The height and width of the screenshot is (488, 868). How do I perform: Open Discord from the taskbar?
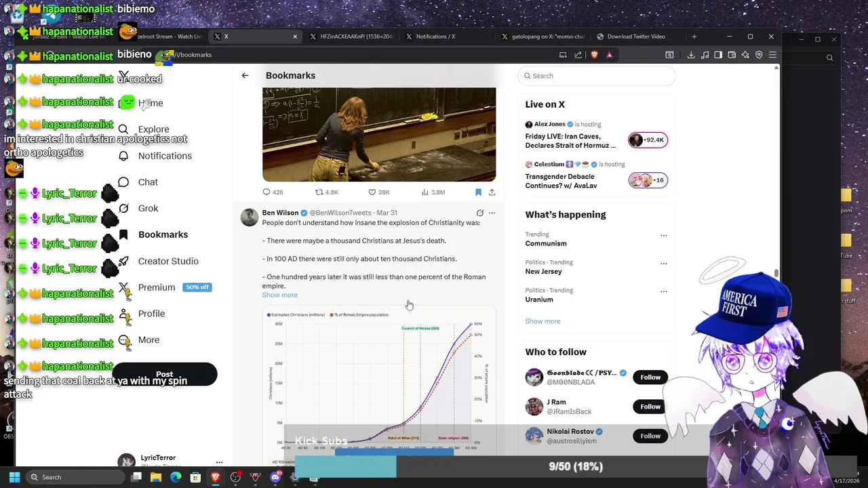click(x=275, y=477)
